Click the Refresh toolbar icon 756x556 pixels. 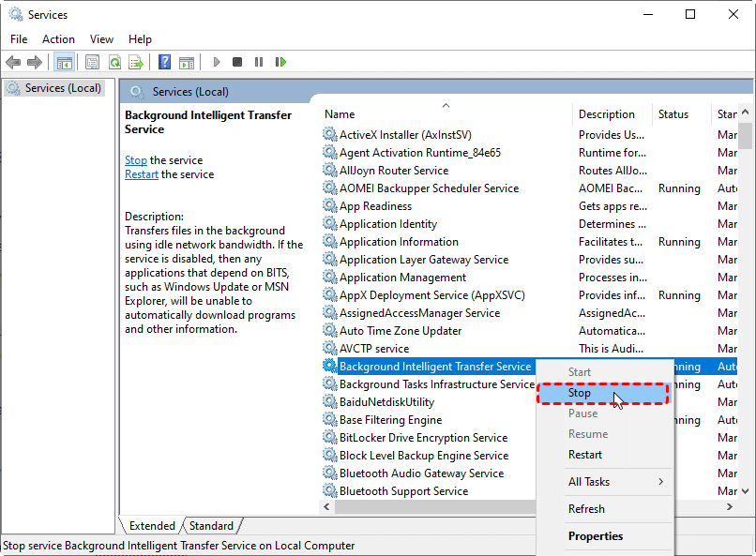(114, 63)
